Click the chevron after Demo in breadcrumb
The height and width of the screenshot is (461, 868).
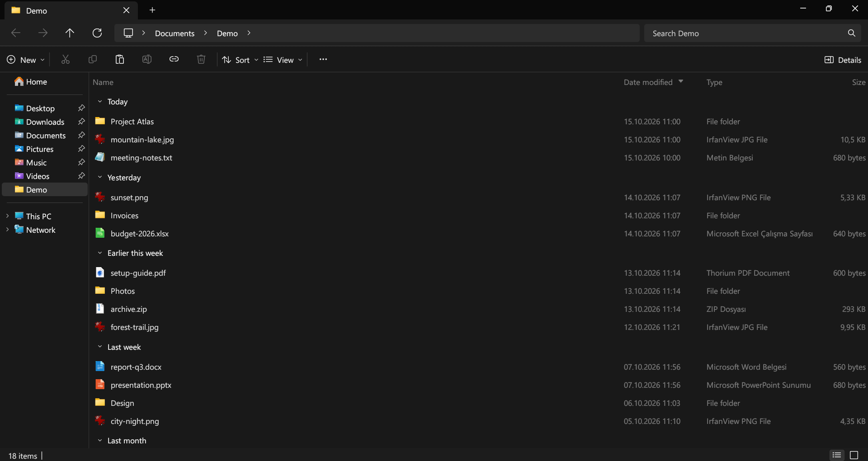coord(249,33)
